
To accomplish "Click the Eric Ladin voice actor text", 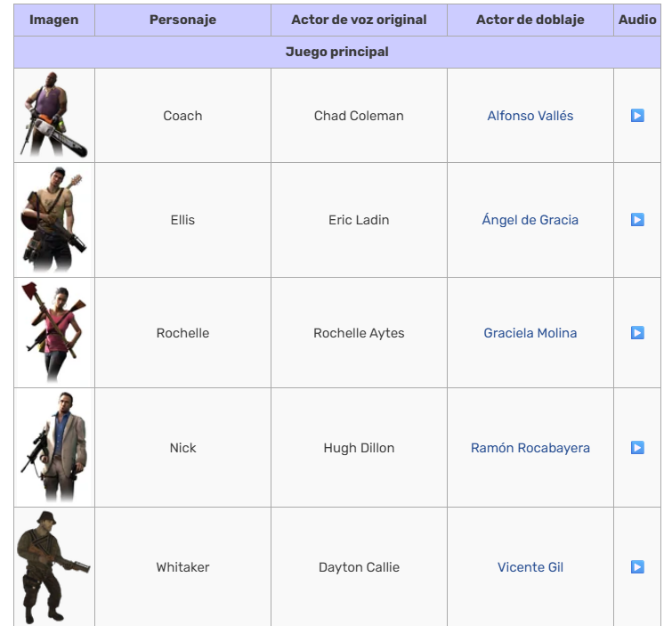I will click(359, 220).
